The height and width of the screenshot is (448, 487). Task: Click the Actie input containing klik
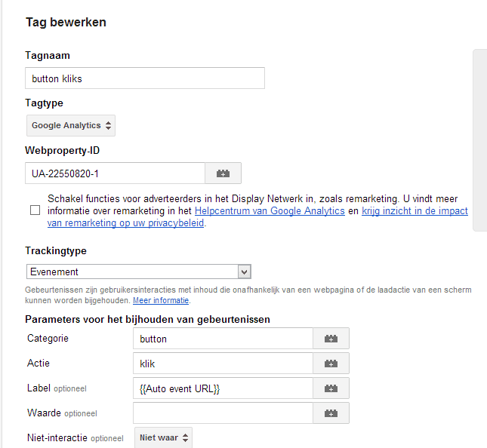[x=223, y=364]
